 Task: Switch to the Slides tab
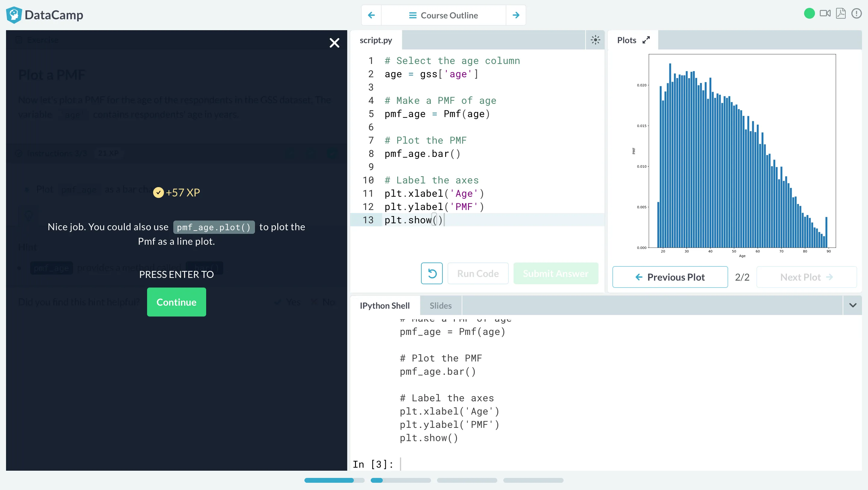(x=441, y=305)
